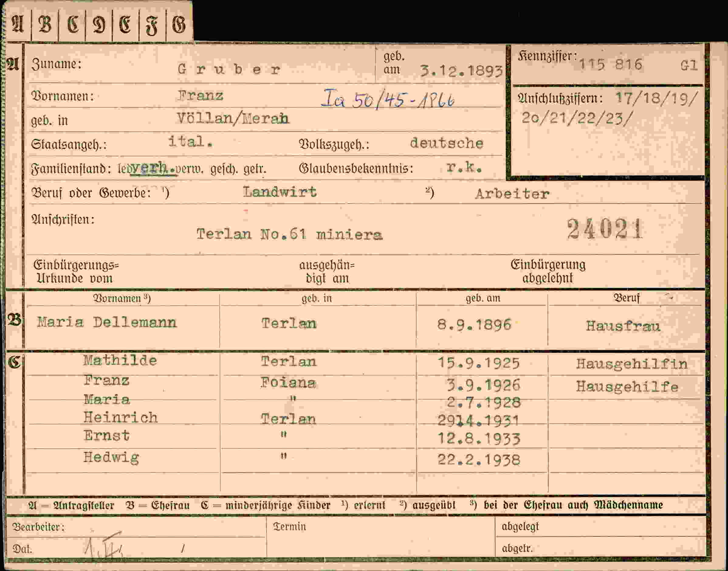Click the religion value 'r.k.'

464,167
